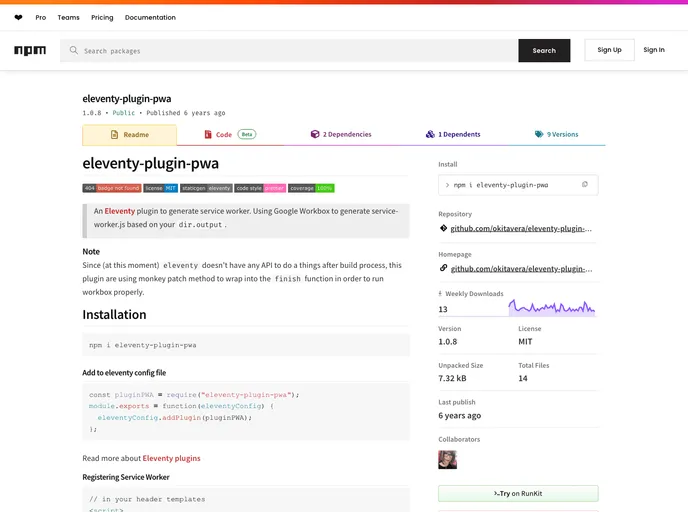Click the last publish value 6 years ago
The image size is (688, 512).
[x=460, y=415]
